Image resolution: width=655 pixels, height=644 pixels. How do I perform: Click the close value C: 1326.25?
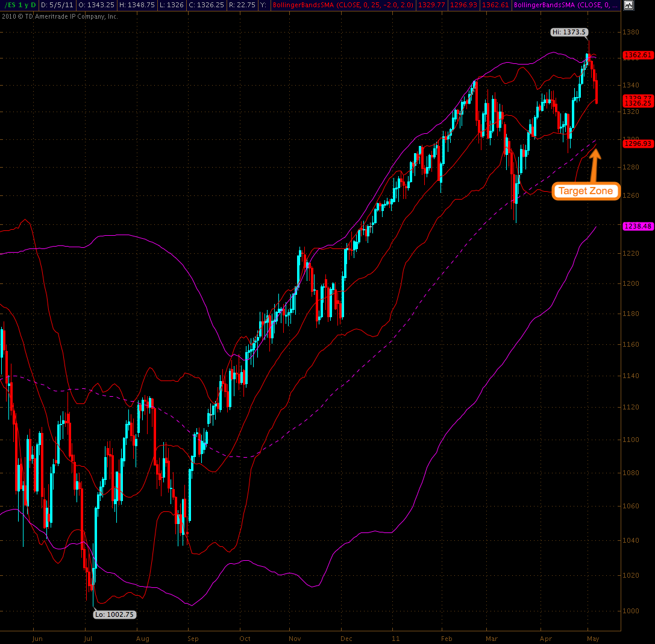tap(206, 5)
